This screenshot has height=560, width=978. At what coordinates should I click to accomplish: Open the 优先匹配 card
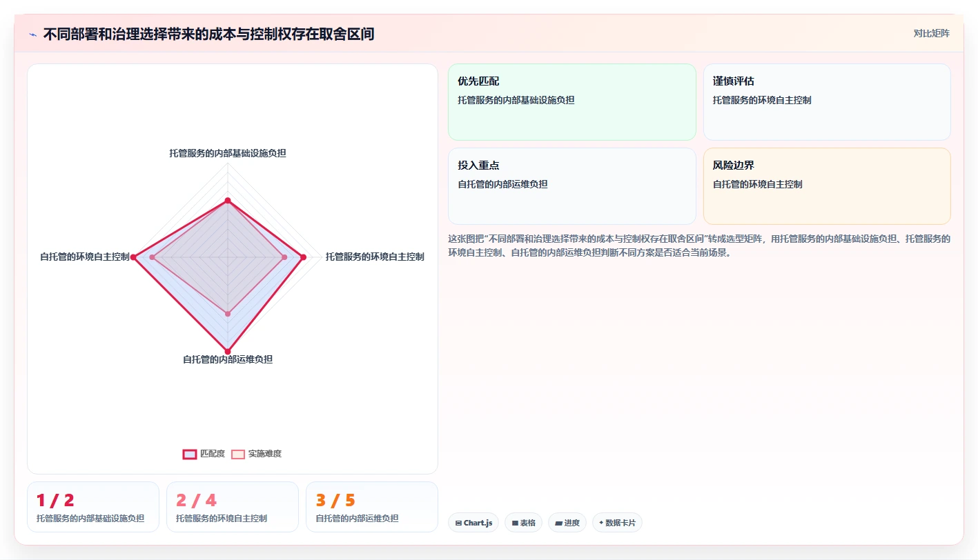572,102
